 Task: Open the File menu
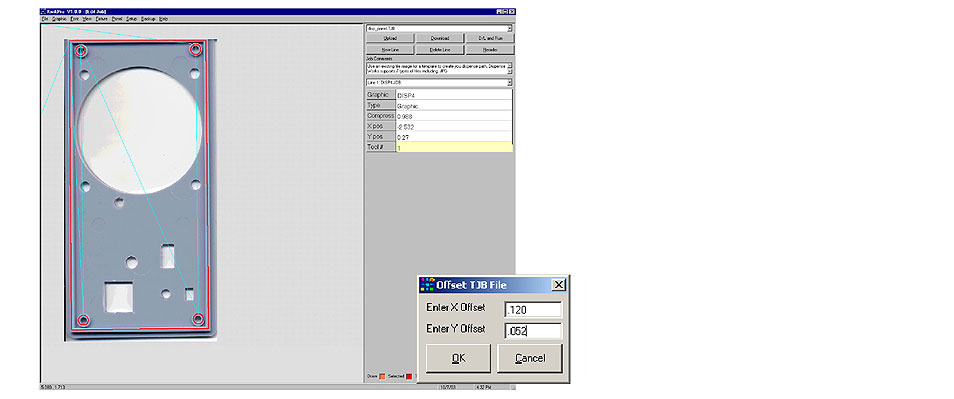pyautogui.click(x=44, y=19)
